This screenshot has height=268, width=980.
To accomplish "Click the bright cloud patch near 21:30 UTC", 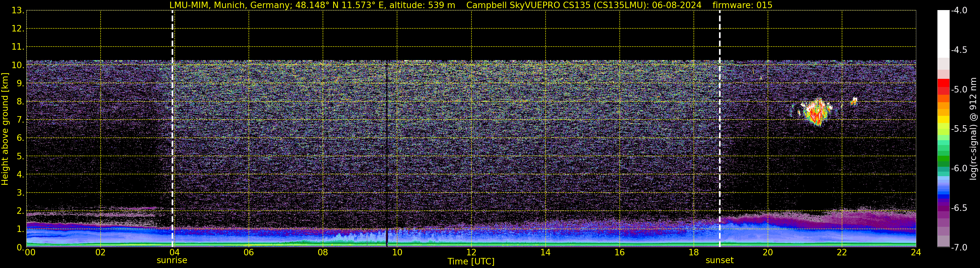I will pos(817,112).
